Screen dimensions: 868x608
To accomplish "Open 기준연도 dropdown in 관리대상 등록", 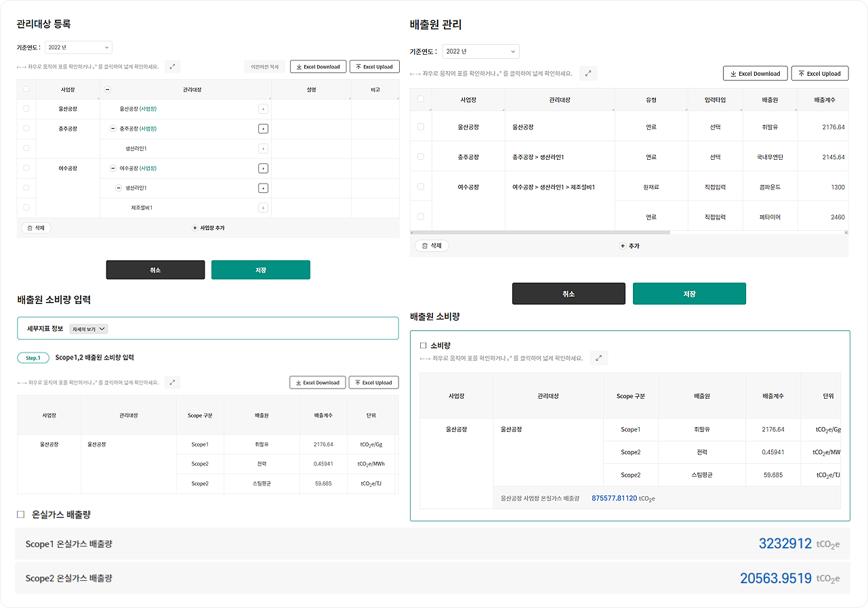I will [x=79, y=47].
